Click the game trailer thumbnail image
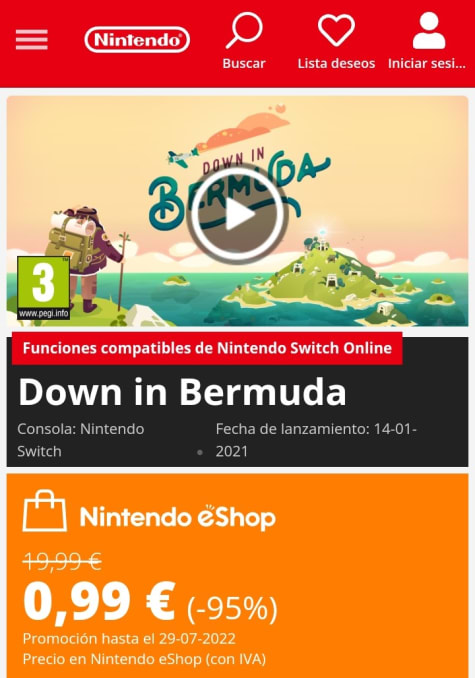Viewport: 475px width, 678px height. (x=237, y=211)
